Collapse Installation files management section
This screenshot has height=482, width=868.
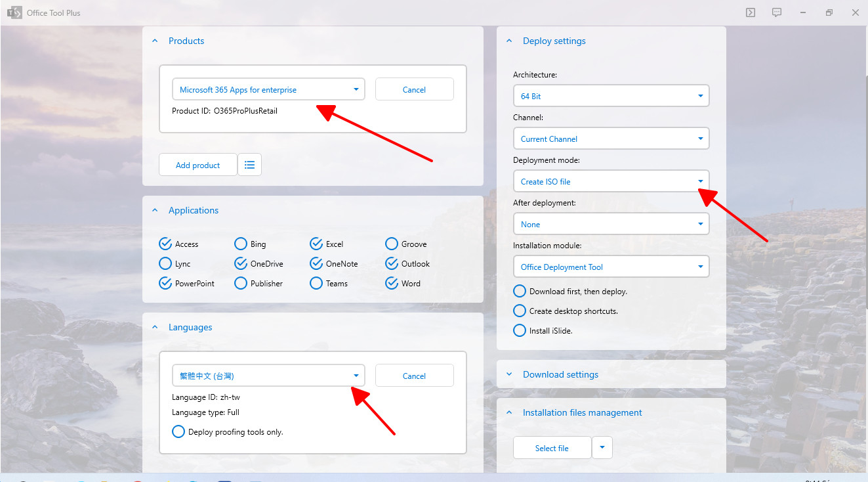coord(509,412)
